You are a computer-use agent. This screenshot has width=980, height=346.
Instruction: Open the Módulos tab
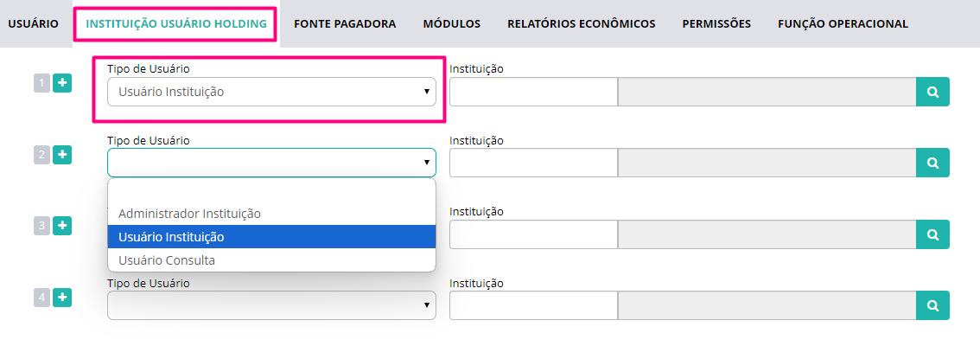click(x=451, y=23)
